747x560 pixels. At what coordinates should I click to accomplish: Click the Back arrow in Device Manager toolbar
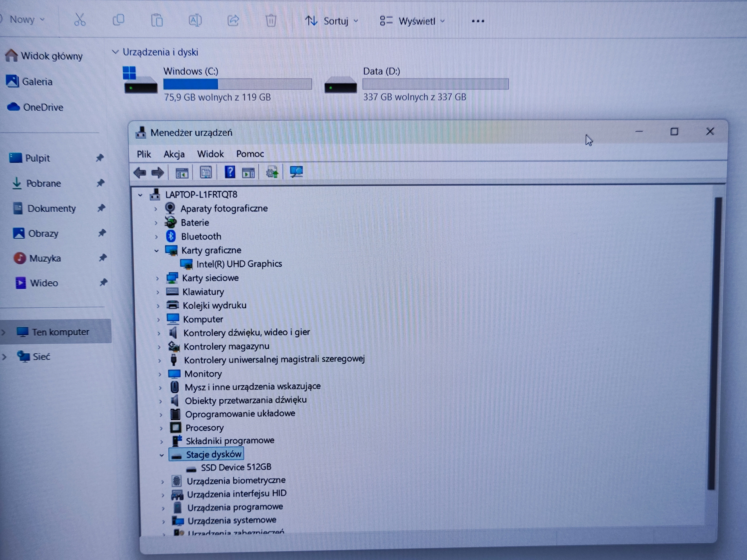coord(140,173)
